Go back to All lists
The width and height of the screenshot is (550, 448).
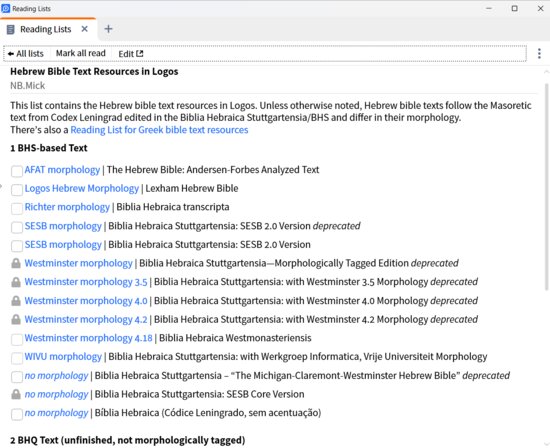pos(26,54)
